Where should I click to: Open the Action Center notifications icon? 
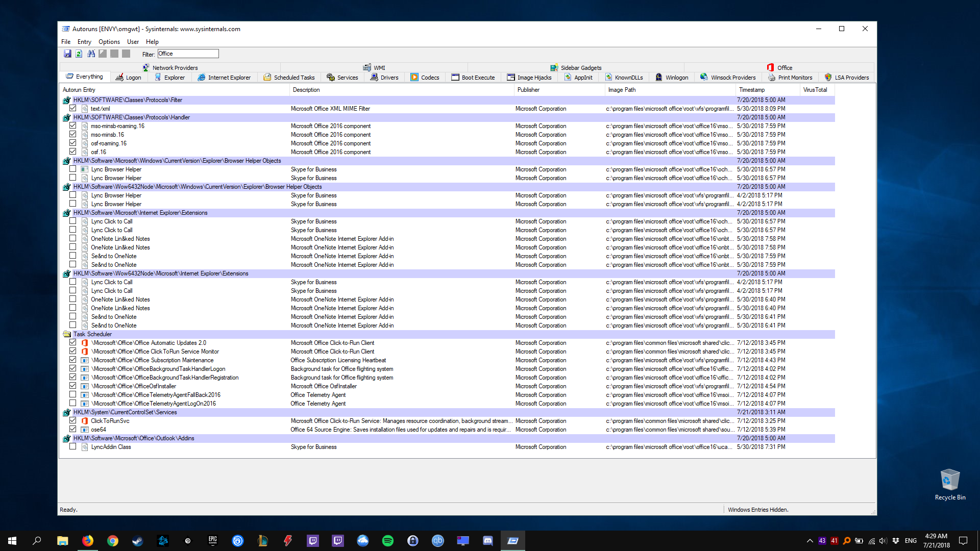pos(963,541)
